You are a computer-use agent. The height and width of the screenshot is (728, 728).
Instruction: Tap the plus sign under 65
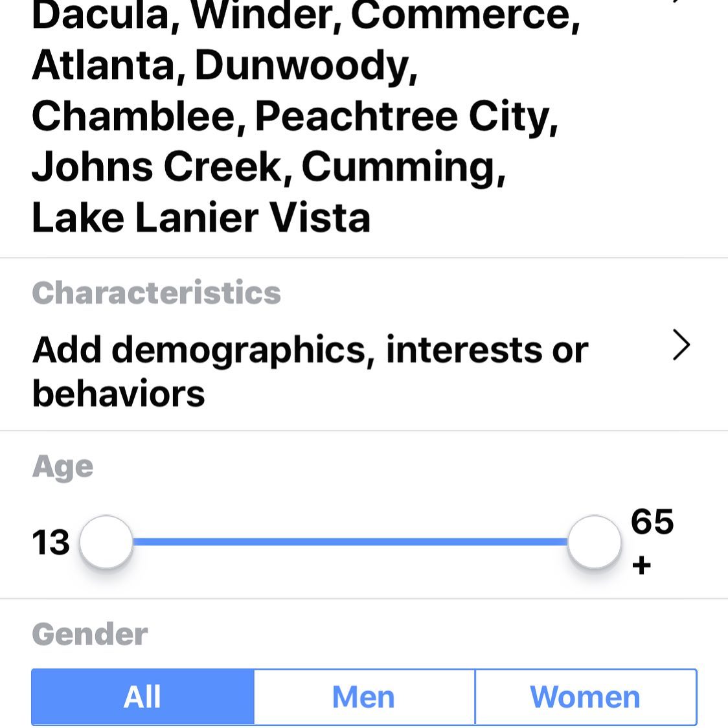pyautogui.click(x=641, y=565)
